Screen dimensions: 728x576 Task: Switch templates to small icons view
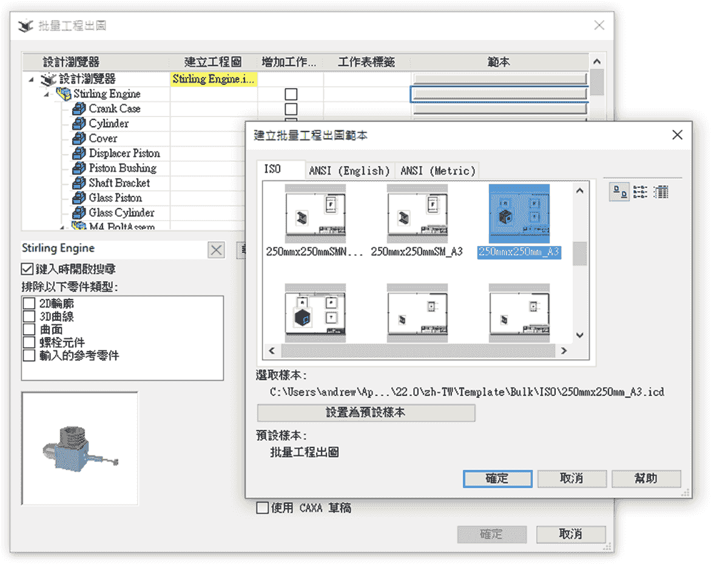pos(640,192)
